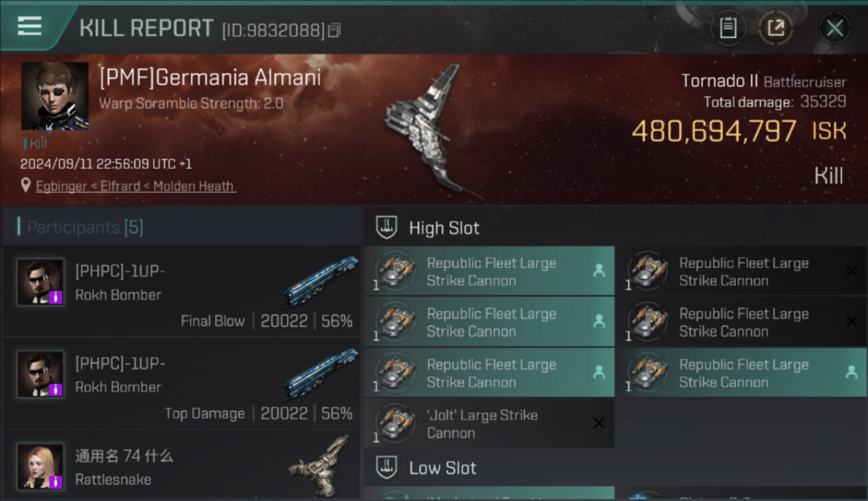Click the Low Slot section icon
The image size is (868, 501).
(x=387, y=467)
